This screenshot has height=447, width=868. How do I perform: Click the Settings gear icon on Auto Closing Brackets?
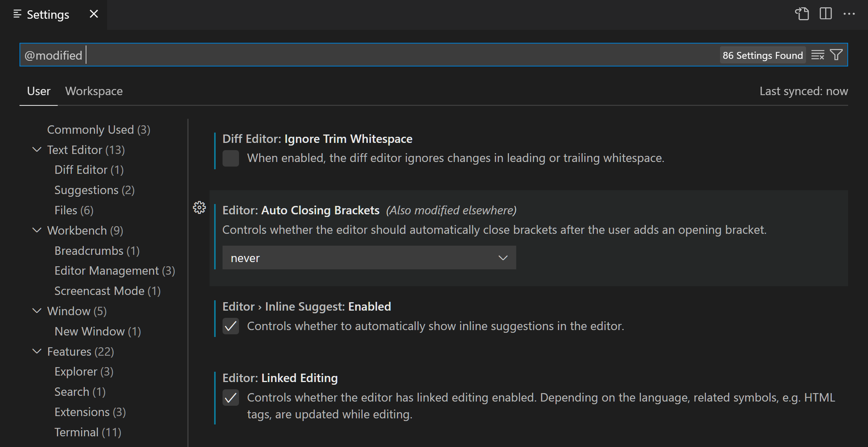coord(200,207)
